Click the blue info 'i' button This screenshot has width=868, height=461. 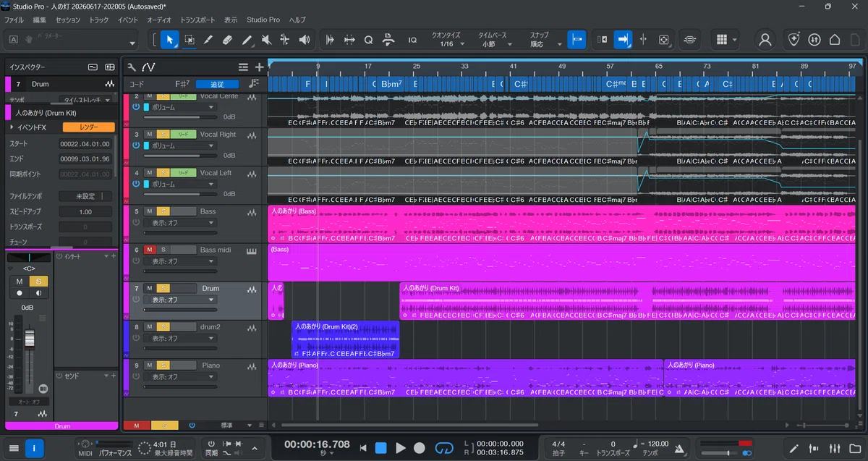(35, 448)
